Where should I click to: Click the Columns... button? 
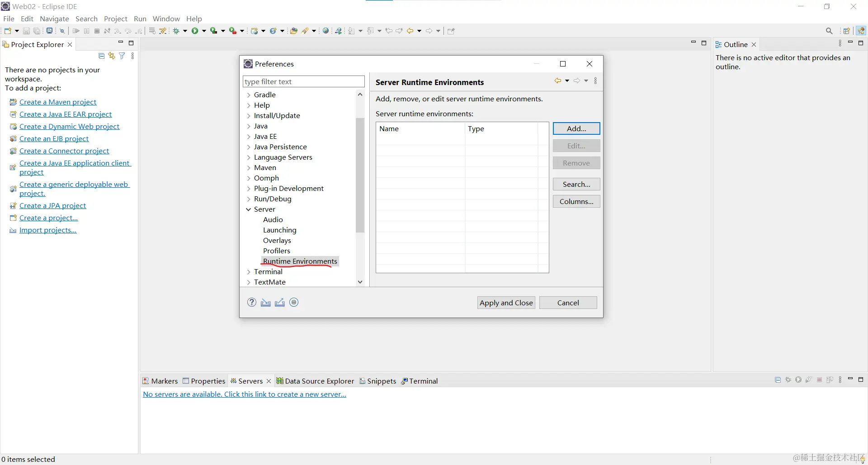coord(576,201)
